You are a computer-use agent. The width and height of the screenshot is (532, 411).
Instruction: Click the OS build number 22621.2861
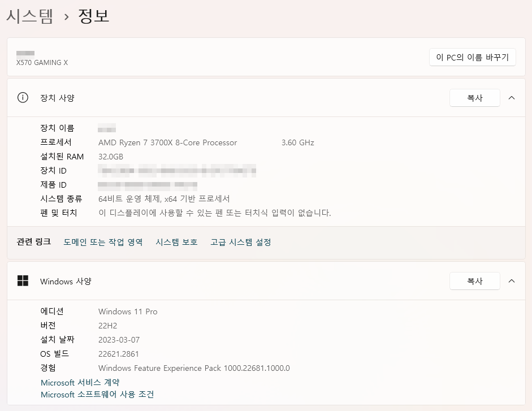pos(118,354)
